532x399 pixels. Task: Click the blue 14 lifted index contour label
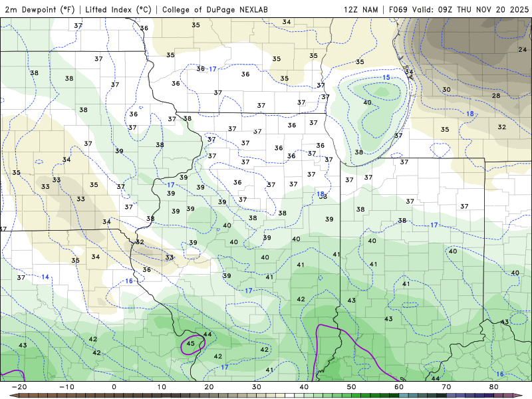click(45, 277)
